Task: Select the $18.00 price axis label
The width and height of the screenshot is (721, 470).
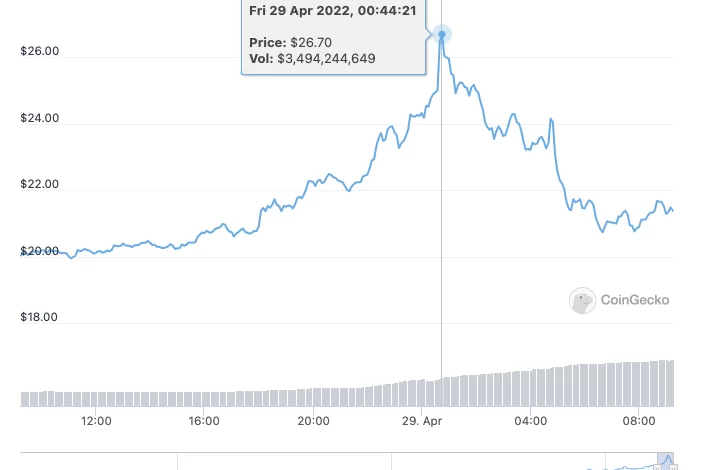Action: pyautogui.click(x=40, y=318)
